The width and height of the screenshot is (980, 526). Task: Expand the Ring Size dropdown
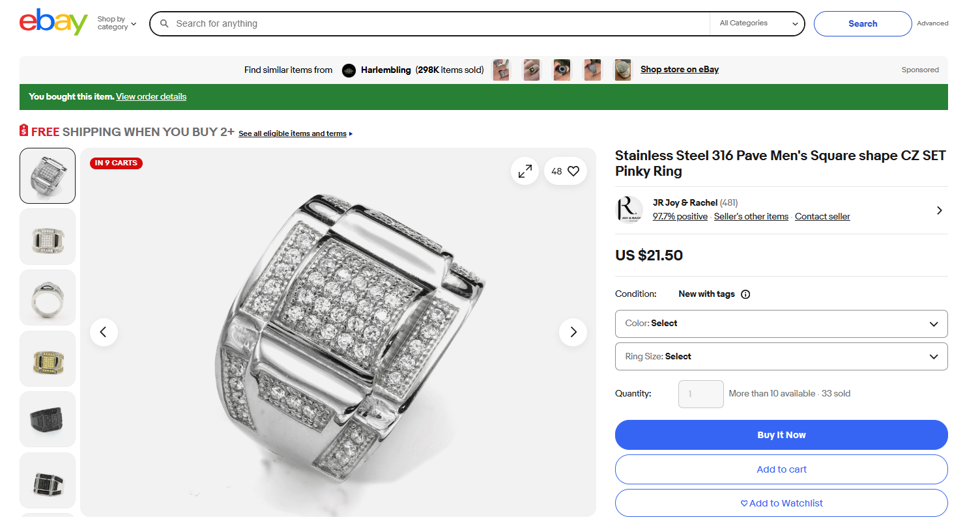(x=781, y=357)
